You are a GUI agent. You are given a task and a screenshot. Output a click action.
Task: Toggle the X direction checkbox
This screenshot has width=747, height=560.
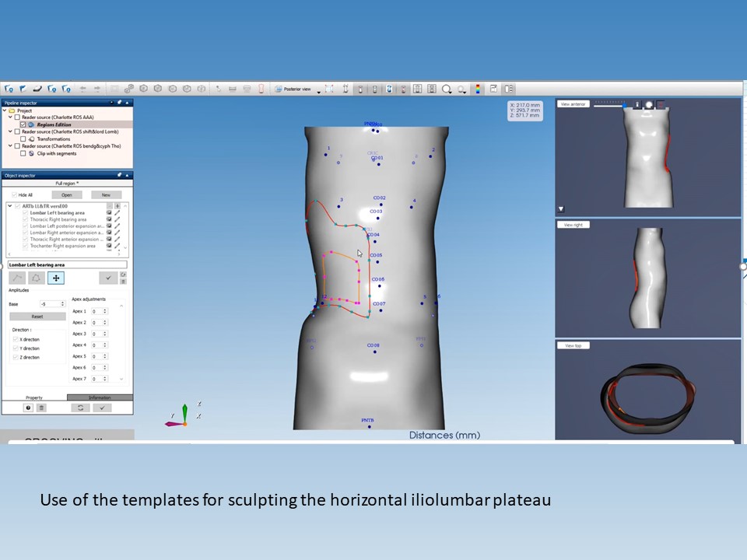[x=16, y=340]
